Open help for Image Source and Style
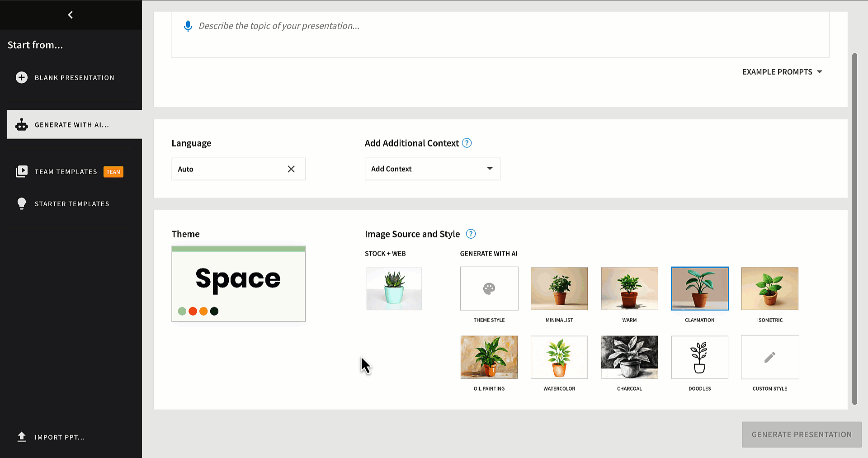The height and width of the screenshot is (458, 868). tap(471, 234)
